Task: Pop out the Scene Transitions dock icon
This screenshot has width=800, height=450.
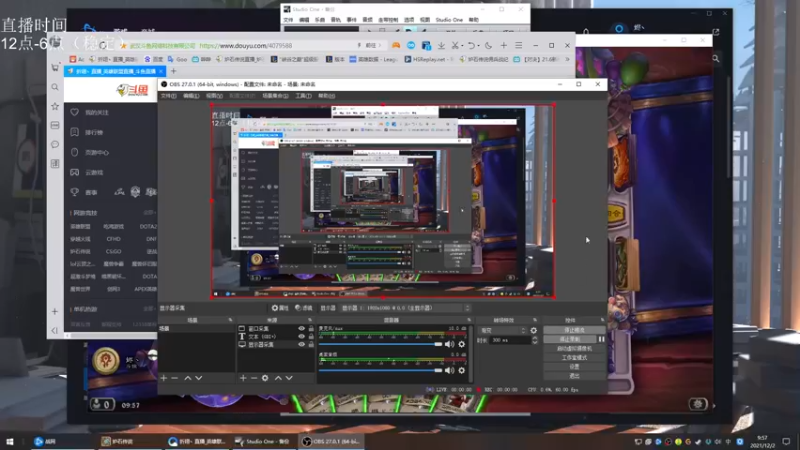Action: 535,320
